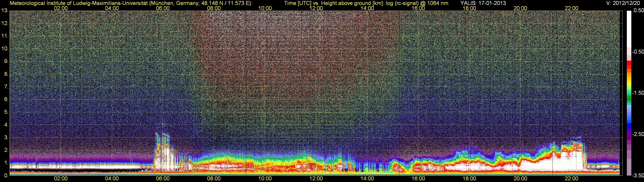Image resolution: width=644 pixels, height=182 pixels.
Task: Click the -2.50 colorbar scale value
Action: click(638, 134)
